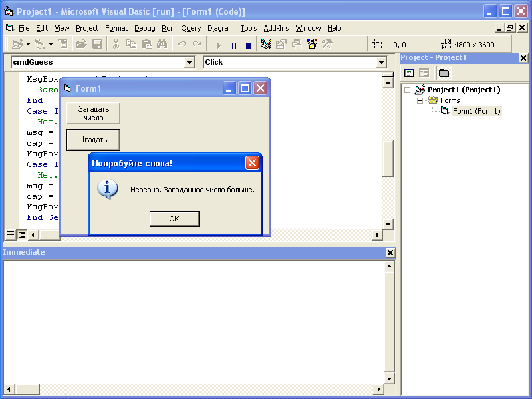The width and height of the screenshot is (532, 399).
Task: Switch to Procedure View in code window
Action: coord(11,235)
